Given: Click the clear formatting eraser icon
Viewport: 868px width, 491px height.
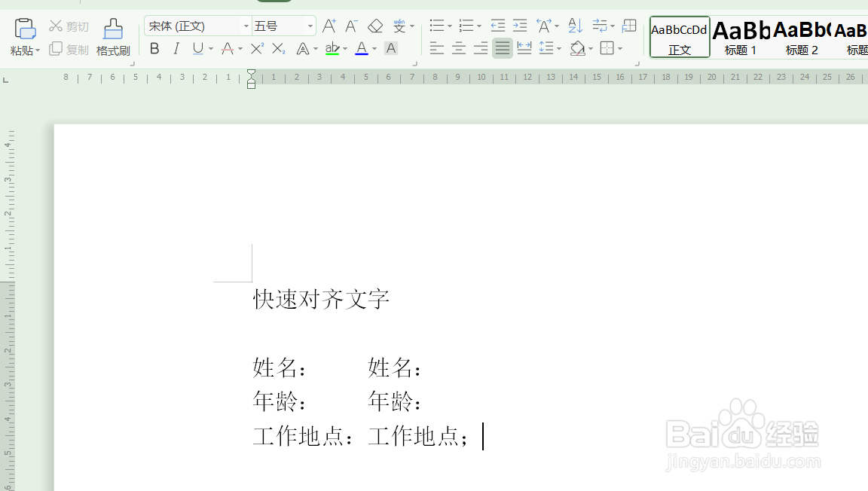Looking at the screenshot, I should (374, 25).
